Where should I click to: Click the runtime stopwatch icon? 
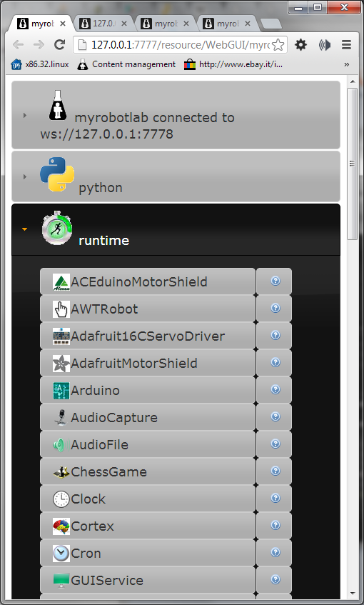pos(57,228)
